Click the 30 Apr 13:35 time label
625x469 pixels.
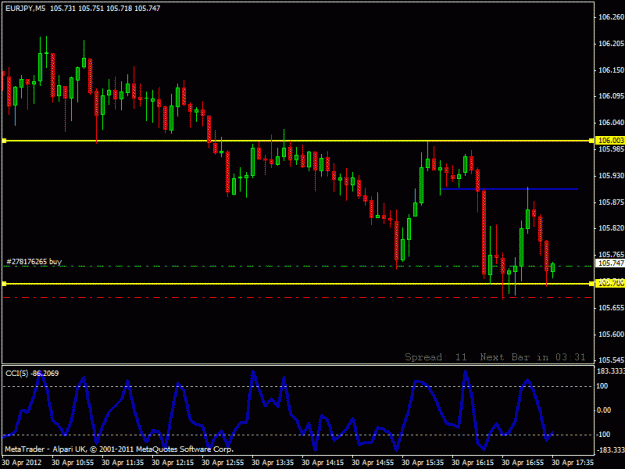point(273,463)
